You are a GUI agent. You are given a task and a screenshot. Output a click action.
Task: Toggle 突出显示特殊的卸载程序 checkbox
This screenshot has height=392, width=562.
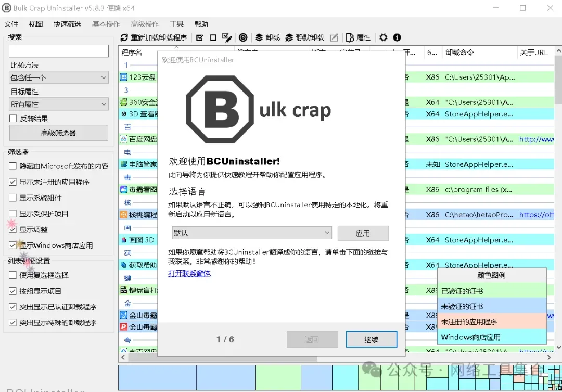(12, 322)
